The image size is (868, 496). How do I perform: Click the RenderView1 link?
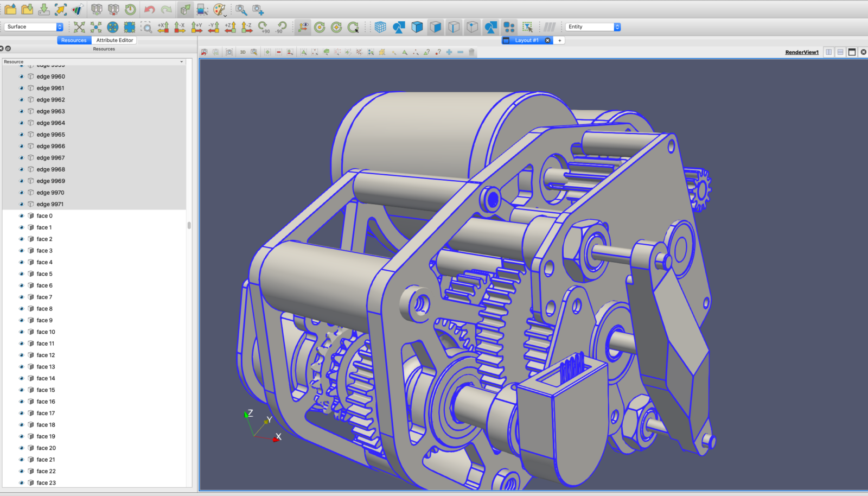(x=801, y=52)
